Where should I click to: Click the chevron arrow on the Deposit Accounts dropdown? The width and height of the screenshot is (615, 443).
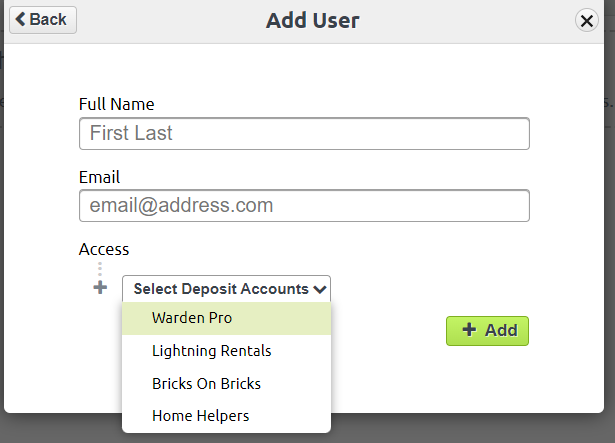320,290
